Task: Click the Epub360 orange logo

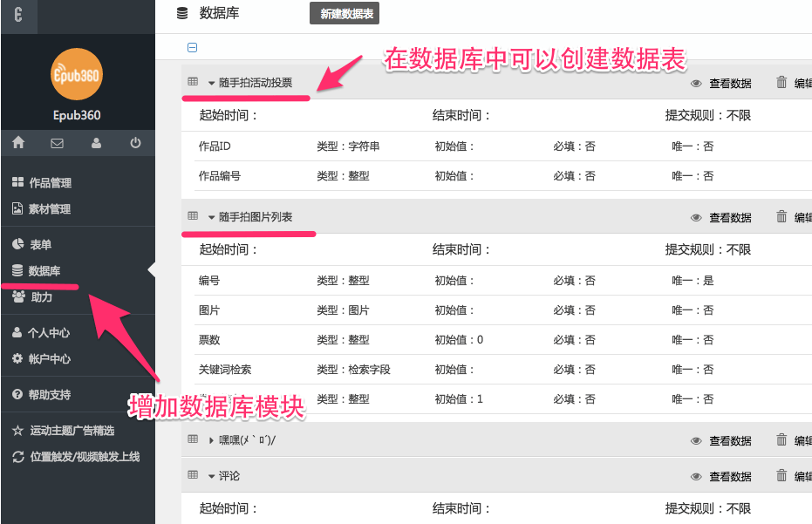Action: pos(77,74)
